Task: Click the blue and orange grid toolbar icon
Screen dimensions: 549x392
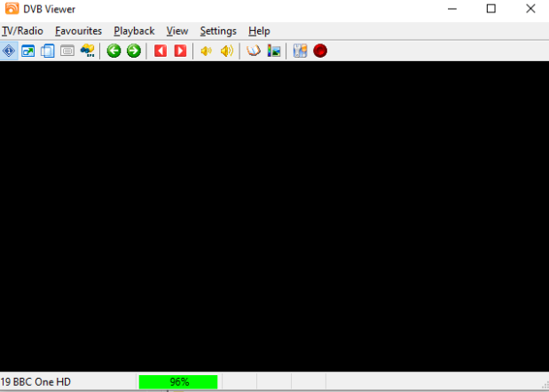Action: tap(300, 51)
